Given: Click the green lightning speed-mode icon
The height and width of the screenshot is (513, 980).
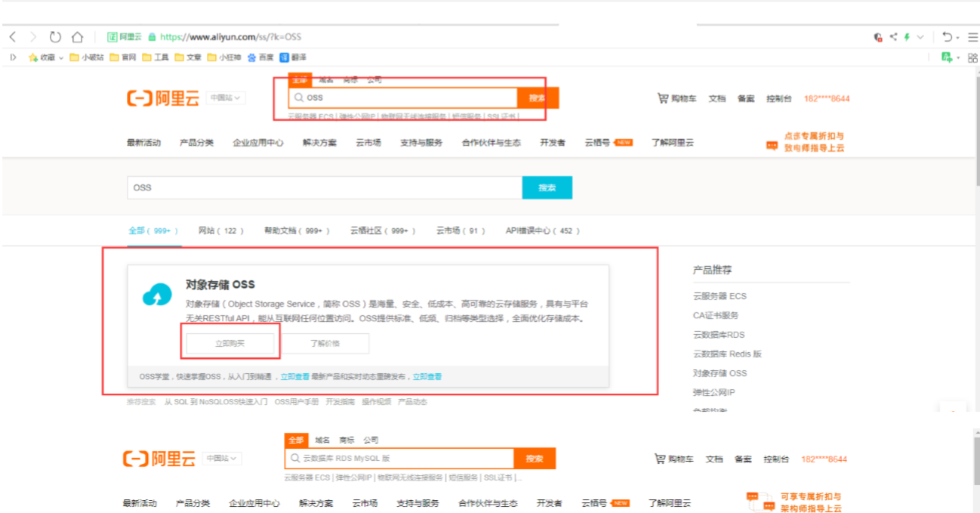Looking at the screenshot, I should [907, 36].
